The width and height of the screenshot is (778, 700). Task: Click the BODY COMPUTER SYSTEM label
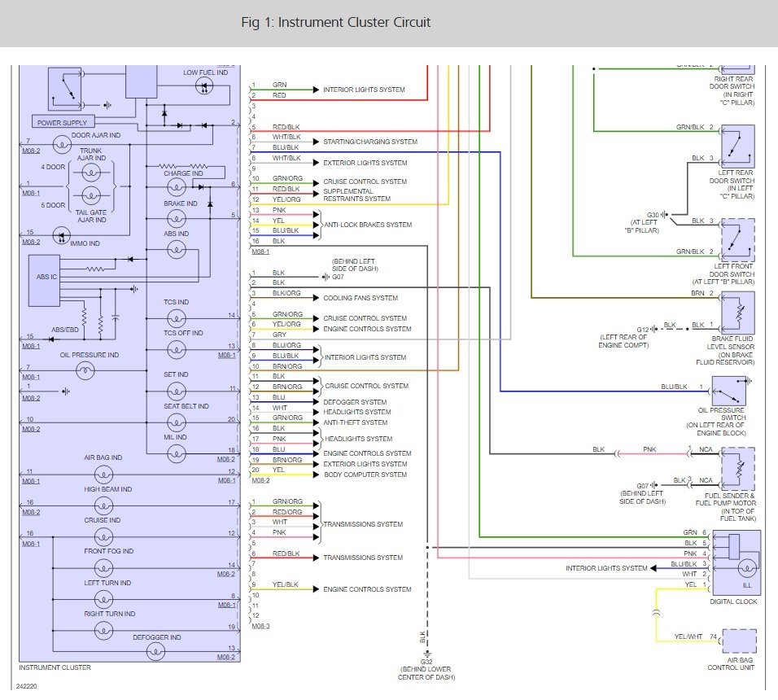coord(365,475)
